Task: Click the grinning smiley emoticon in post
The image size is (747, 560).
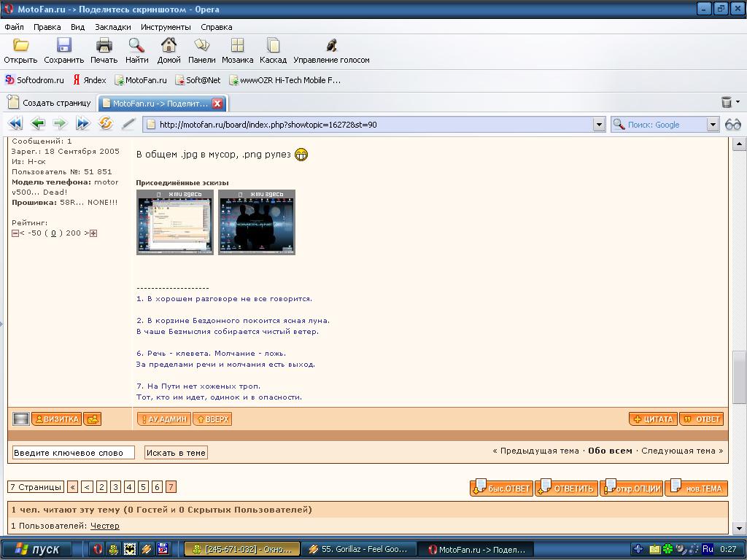Action: (301, 155)
